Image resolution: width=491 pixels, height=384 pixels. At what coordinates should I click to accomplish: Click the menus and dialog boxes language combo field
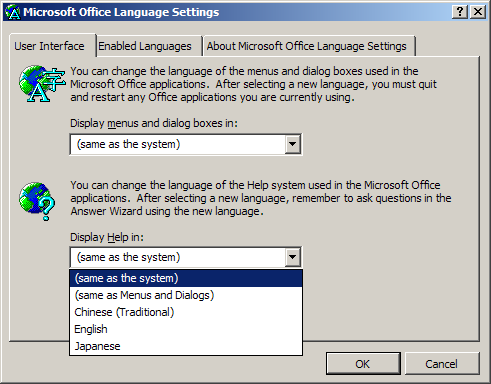(x=186, y=144)
